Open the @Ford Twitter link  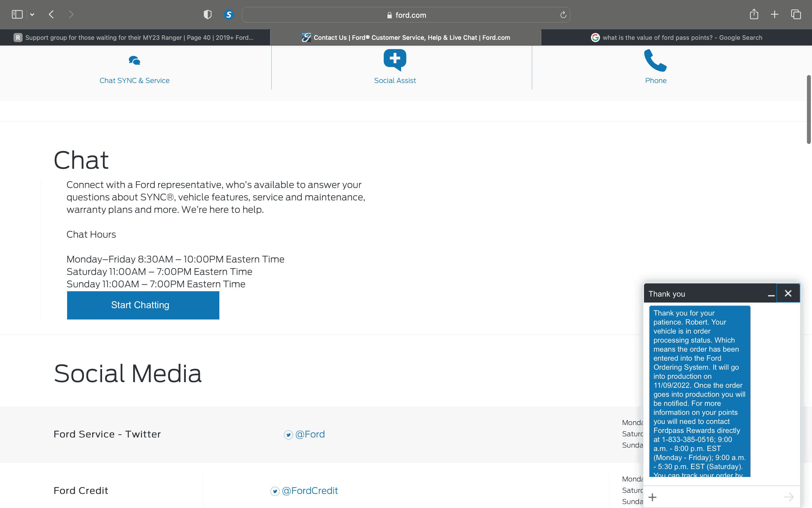pos(310,434)
